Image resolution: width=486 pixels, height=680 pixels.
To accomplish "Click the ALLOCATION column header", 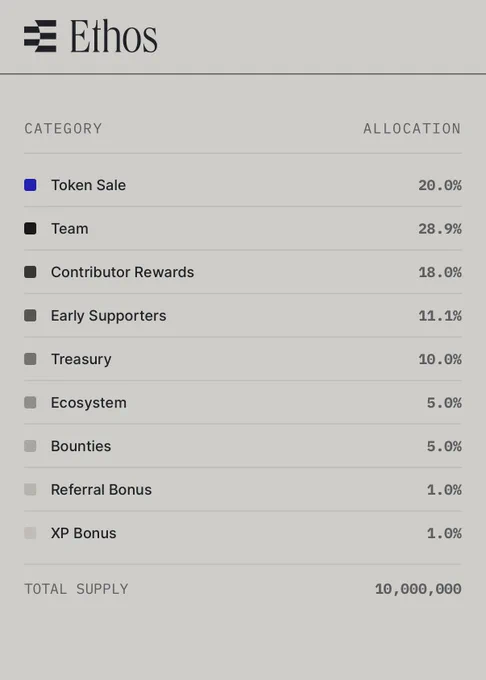I will pyautogui.click(x=412, y=129).
